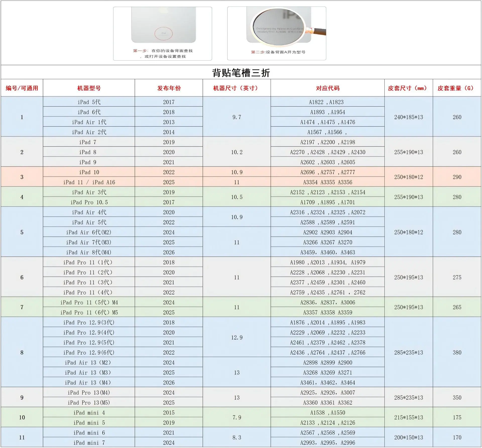The image size is (482, 448).
Task: Select the cover weight 380
Action: [x=457, y=353]
